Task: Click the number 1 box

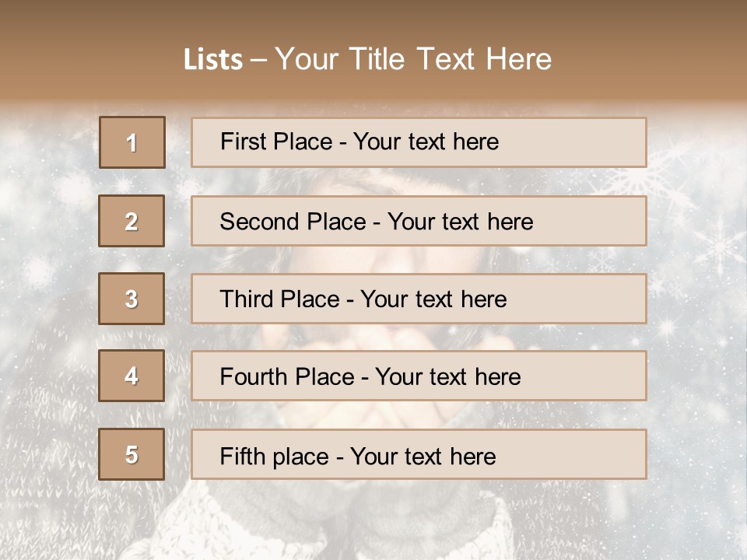Action: [x=132, y=142]
